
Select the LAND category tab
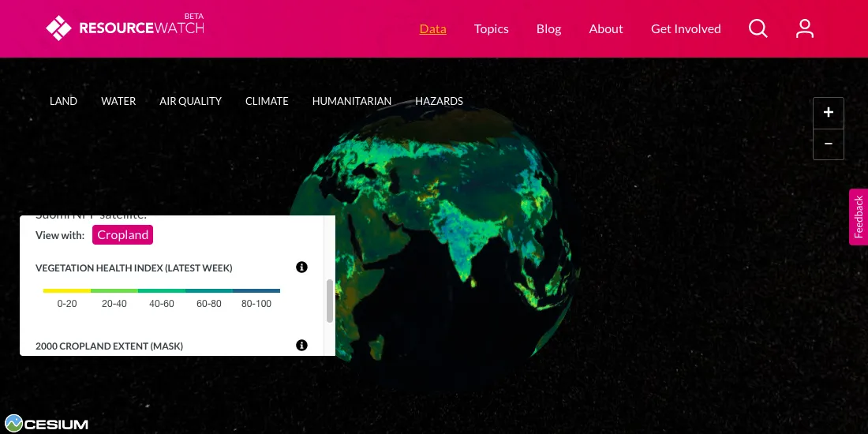(x=64, y=101)
